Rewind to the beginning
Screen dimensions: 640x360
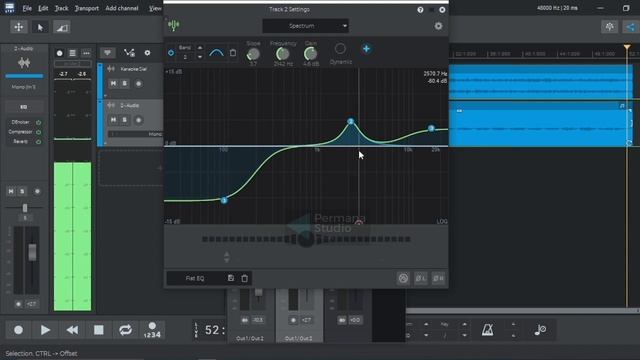pyautogui.click(x=72, y=330)
